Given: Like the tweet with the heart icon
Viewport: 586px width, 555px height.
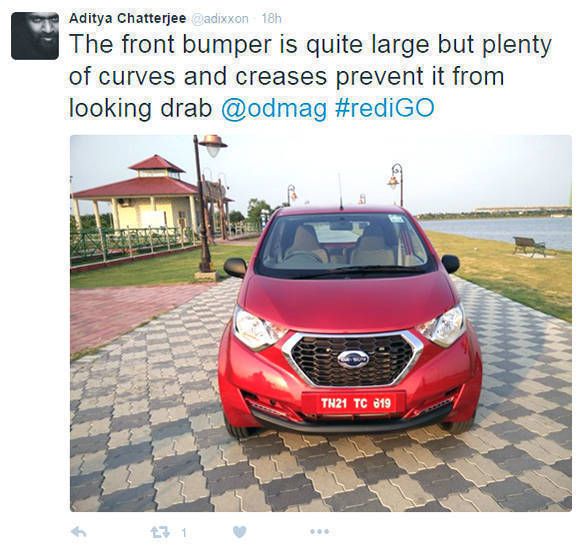Looking at the screenshot, I should (x=240, y=532).
